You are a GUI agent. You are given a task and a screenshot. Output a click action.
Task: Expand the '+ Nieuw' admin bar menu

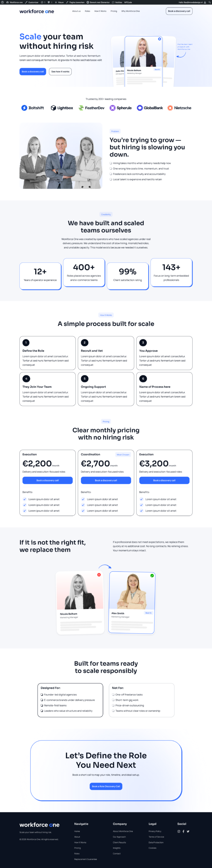tap(59, 2)
